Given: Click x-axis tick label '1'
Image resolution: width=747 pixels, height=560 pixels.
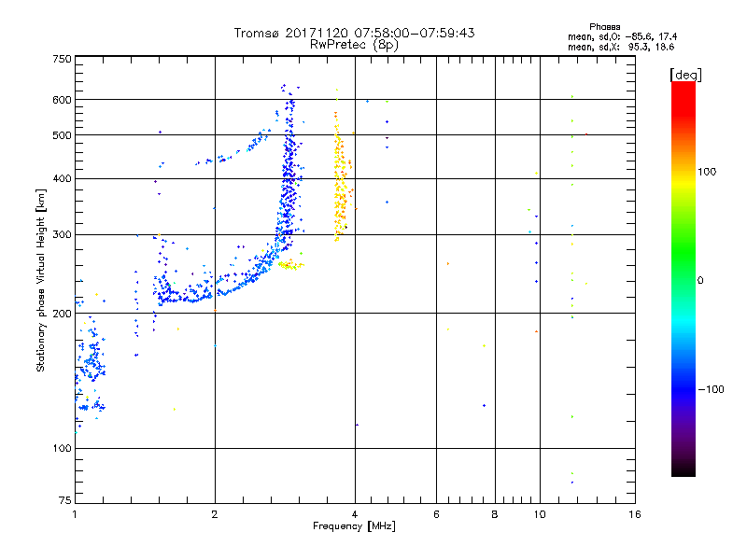Looking at the screenshot, I should click(x=75, y=514).
